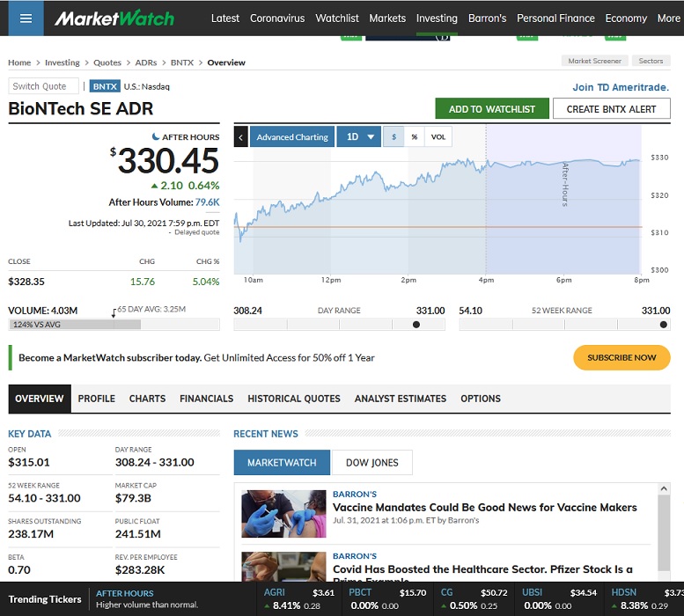Viewport: 684px width, 616px height.
Task: Click the BNTX ticker badge
Action: click(106, 86)
